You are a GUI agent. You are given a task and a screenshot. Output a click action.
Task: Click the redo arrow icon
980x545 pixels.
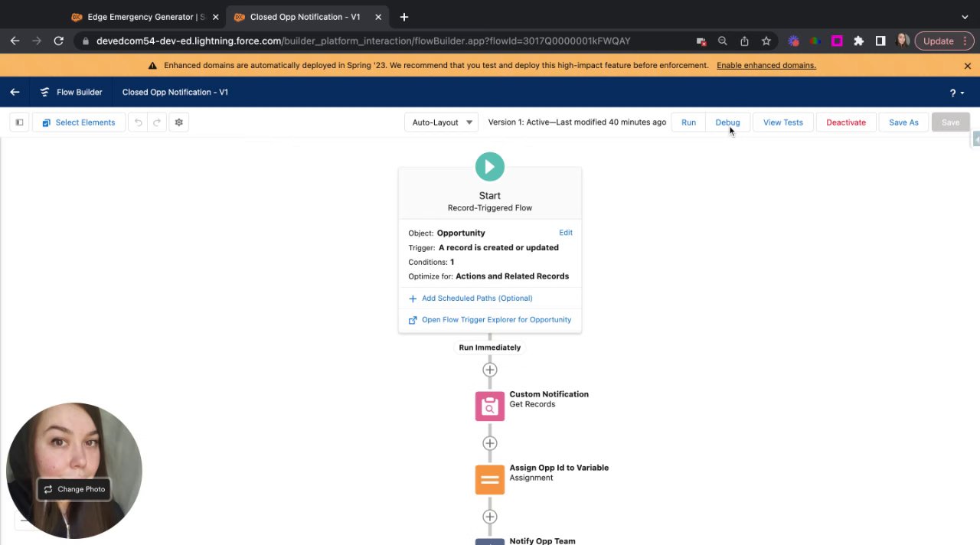[x=157, y=122]
